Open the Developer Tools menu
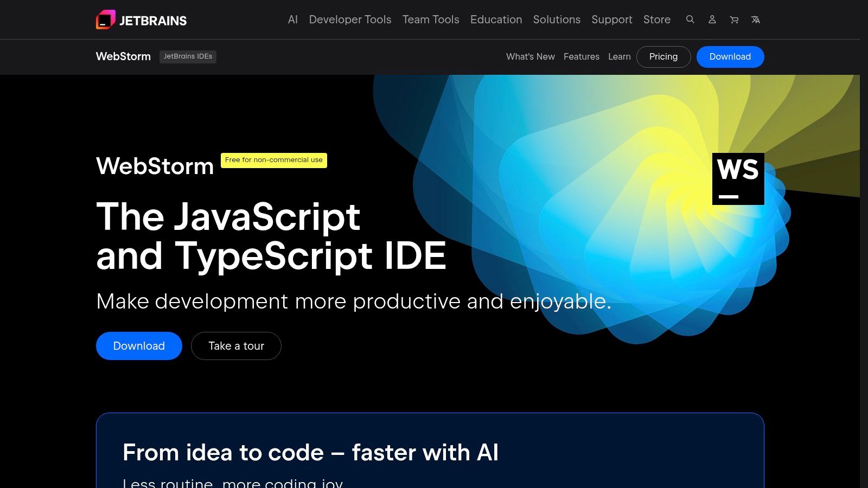Screen dimensions: 868x488 tap(350, 20)
